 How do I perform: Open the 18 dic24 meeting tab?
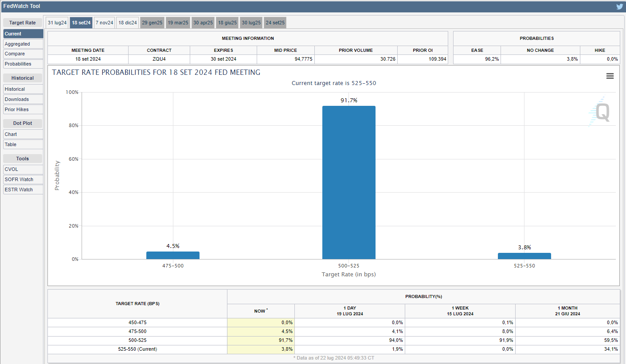[x=128, y=23]
